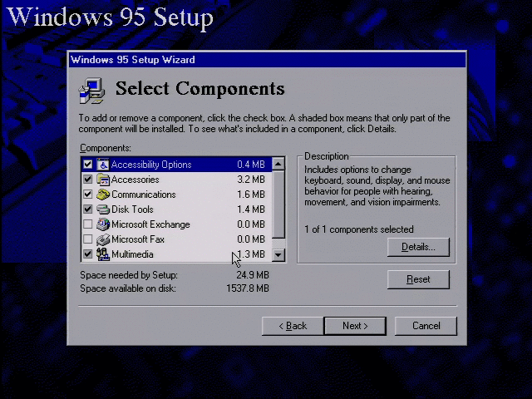This screenshot has width=532, height=399.
Task: Uncheck the Accessories checkbox
Action: click(88, 180)
